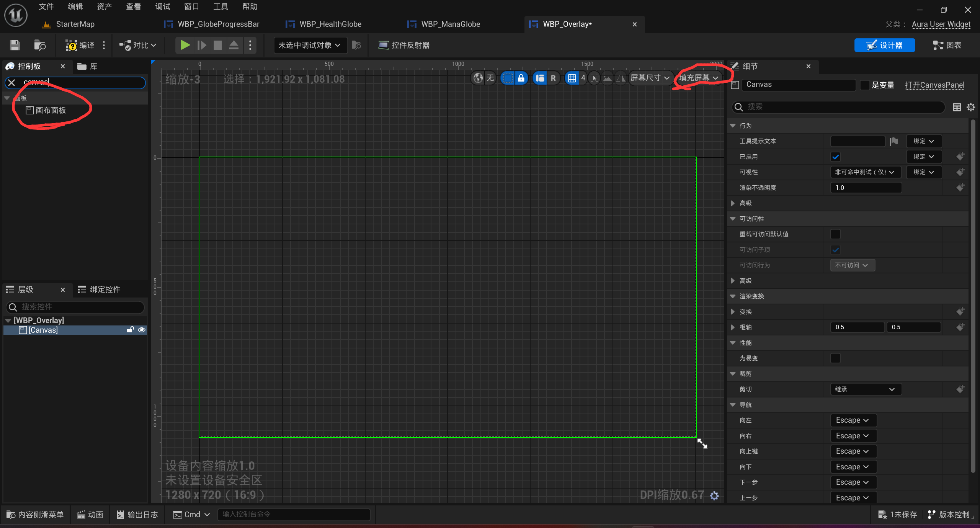Toggle lock on Canvas in hierarchy
The width and height of the screenshot is (980, 528).
(130, 330)
